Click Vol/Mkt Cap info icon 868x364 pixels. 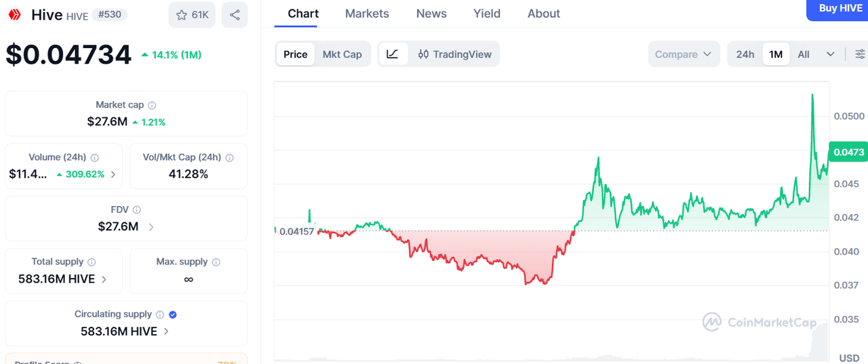click(x=229, y=157)
